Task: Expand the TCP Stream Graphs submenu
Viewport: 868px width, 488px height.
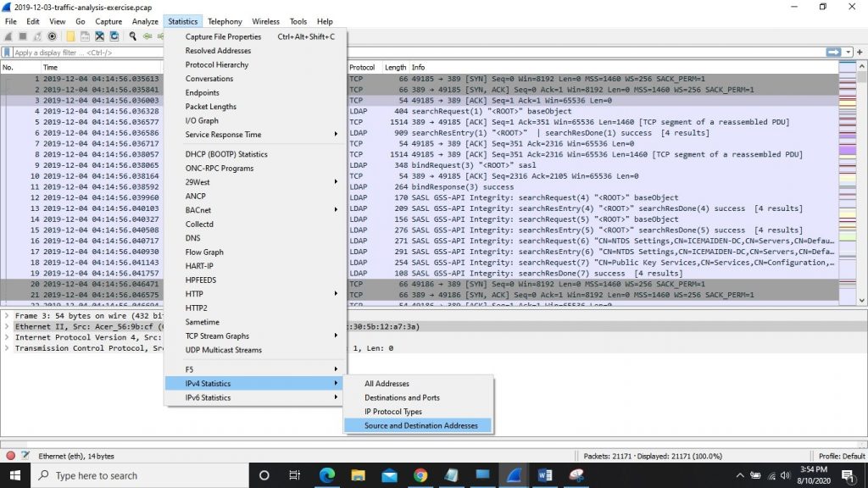Action: tap(254, 335)
